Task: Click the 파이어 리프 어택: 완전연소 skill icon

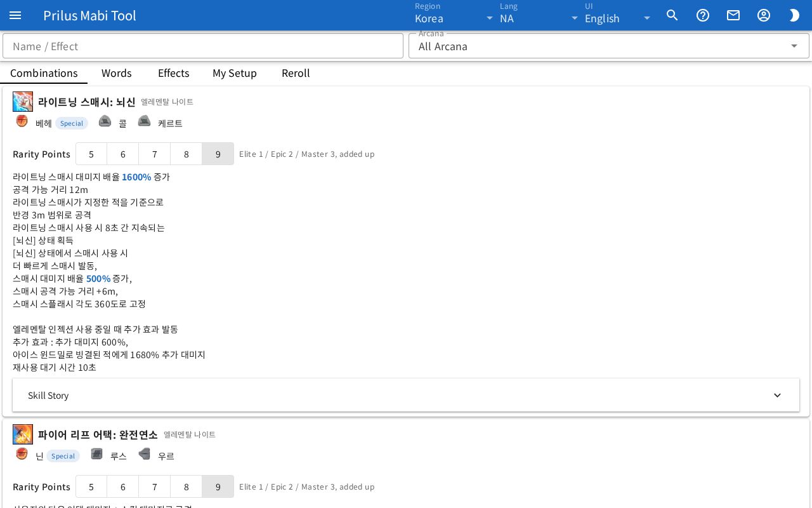Action: tap(23, 434)
